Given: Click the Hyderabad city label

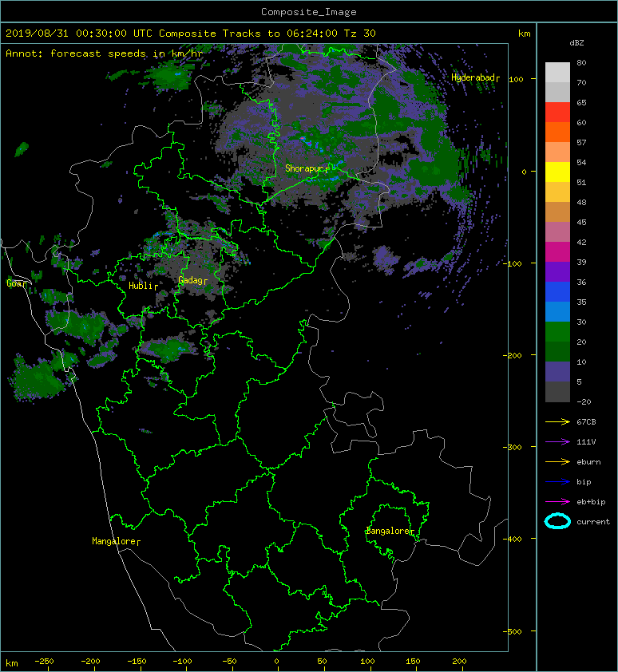Looking at the screenshot, I should [x=473, y=77].
